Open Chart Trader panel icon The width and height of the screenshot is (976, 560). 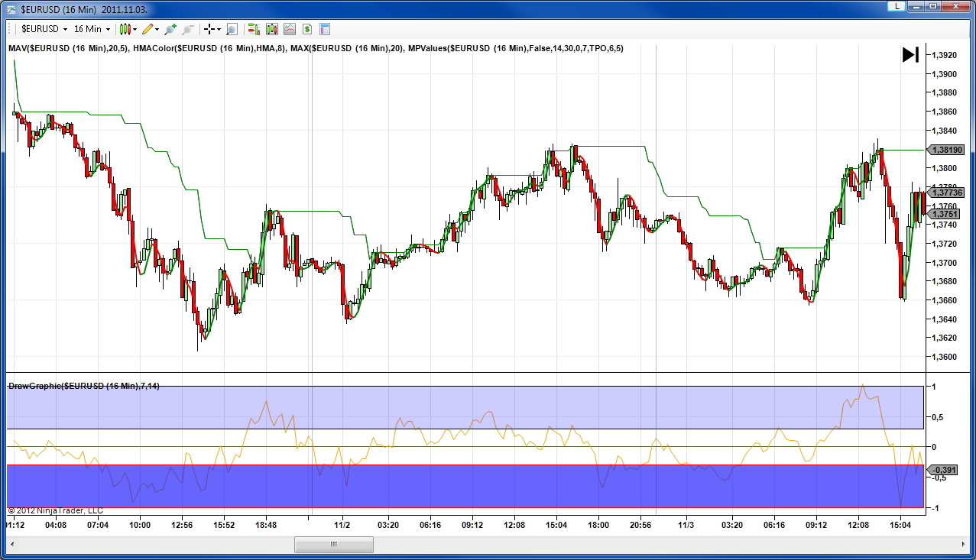pyautogui.click(x=253, y=29)
